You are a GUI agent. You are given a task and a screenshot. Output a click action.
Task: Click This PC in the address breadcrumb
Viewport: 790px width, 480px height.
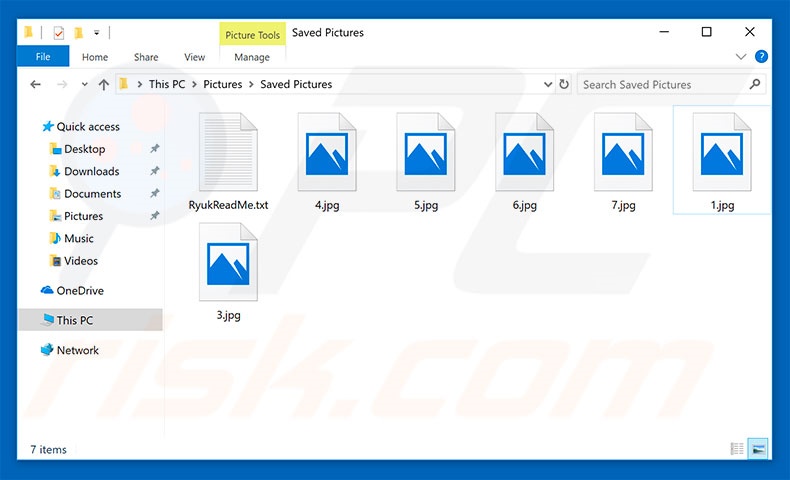(x=167, y=84)
